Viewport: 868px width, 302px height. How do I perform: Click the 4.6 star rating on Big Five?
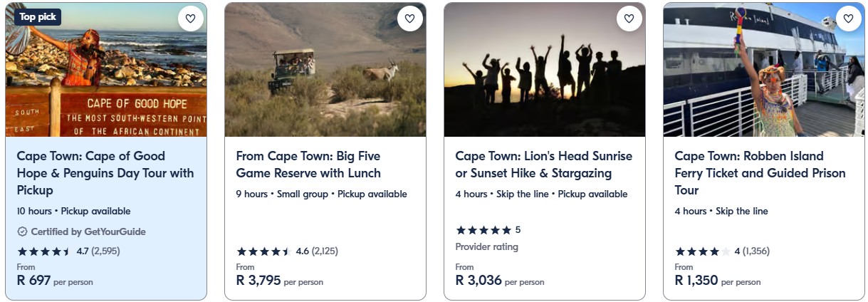pyautogui.click(x=263, y=251)
